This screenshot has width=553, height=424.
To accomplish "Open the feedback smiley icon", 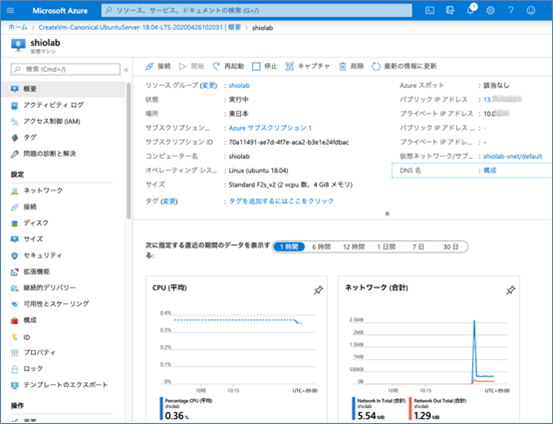I will pos(531,11).
